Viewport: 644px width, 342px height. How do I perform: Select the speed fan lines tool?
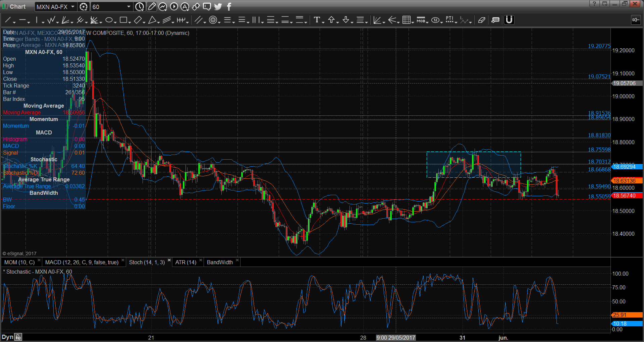(x=65, y=20)
